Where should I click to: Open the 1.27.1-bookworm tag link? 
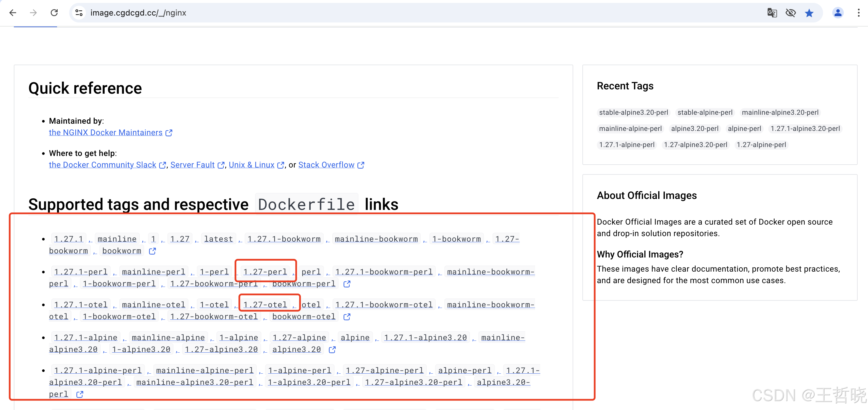pyautogui.click(x=284, y=239)
